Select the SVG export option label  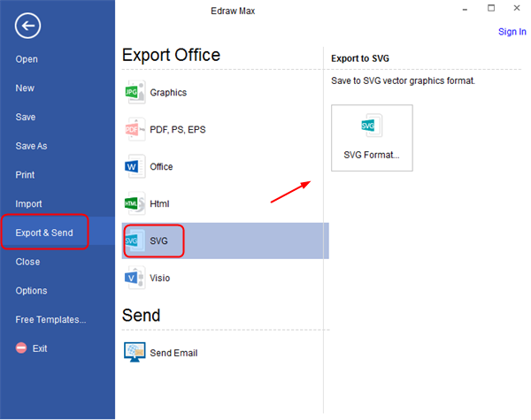tap(158, 241)
